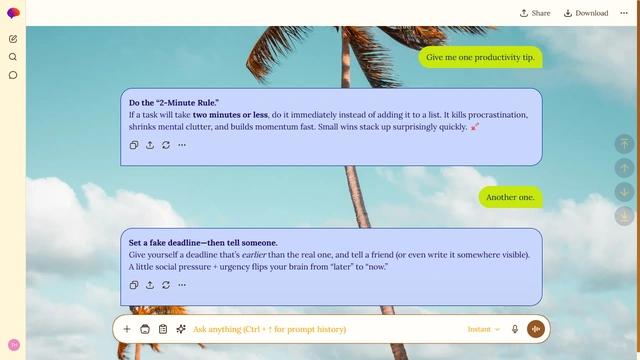Click the Download button
The width and height of the screenshot is (640, 360).
pyautogui.click(x=586, y=13)
